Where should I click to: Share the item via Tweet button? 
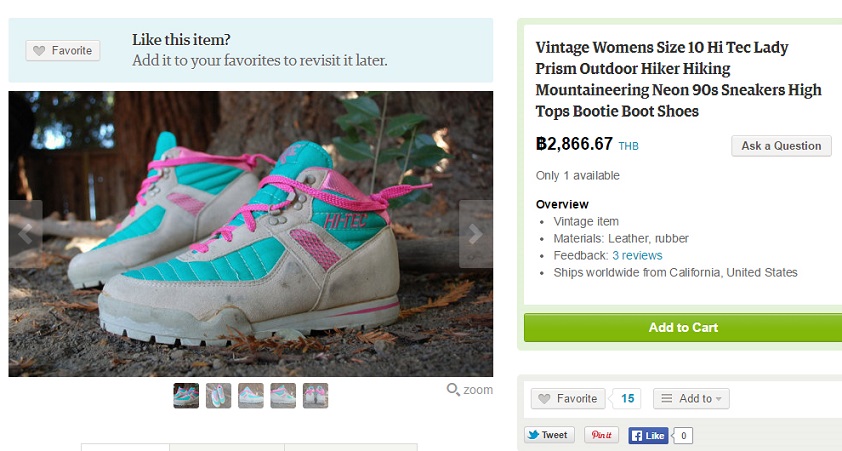point(548,435)
